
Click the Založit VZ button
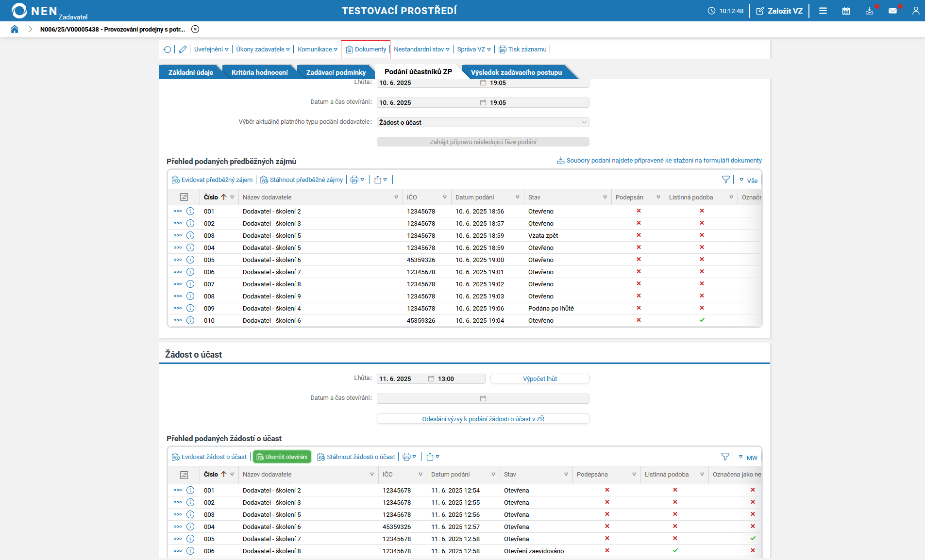(779, 11)
